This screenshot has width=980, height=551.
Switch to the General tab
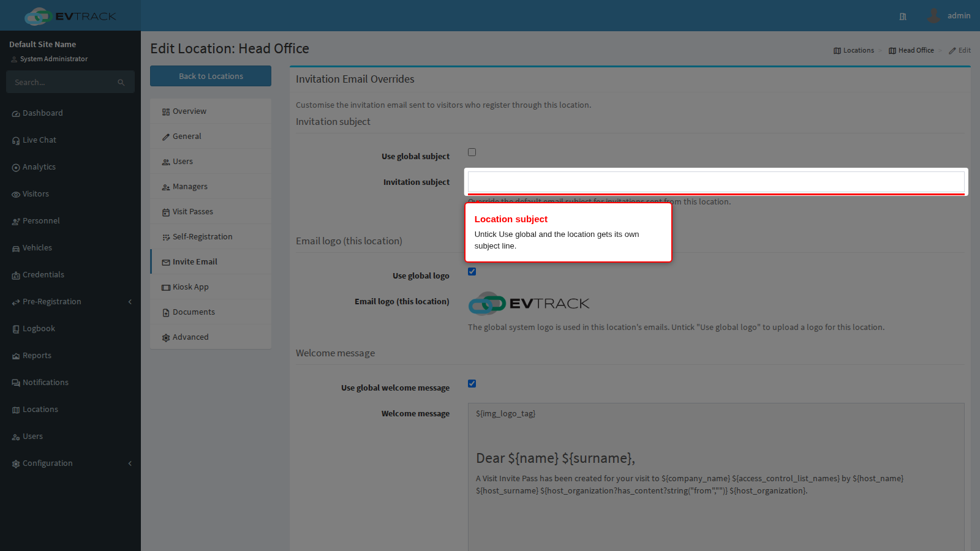click(x=211, y=137)
